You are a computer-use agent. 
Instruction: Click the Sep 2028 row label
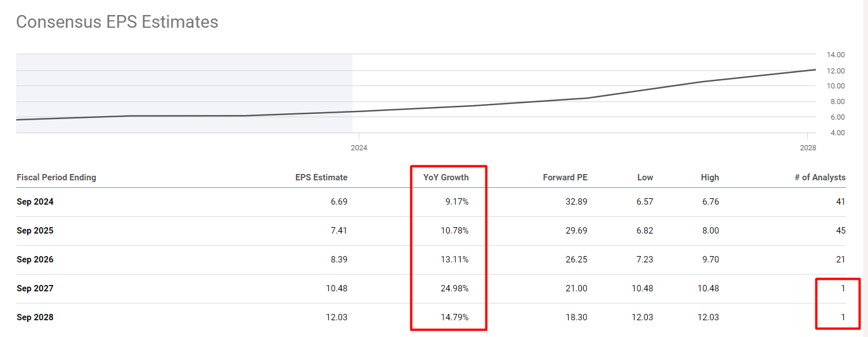(35, 317)
